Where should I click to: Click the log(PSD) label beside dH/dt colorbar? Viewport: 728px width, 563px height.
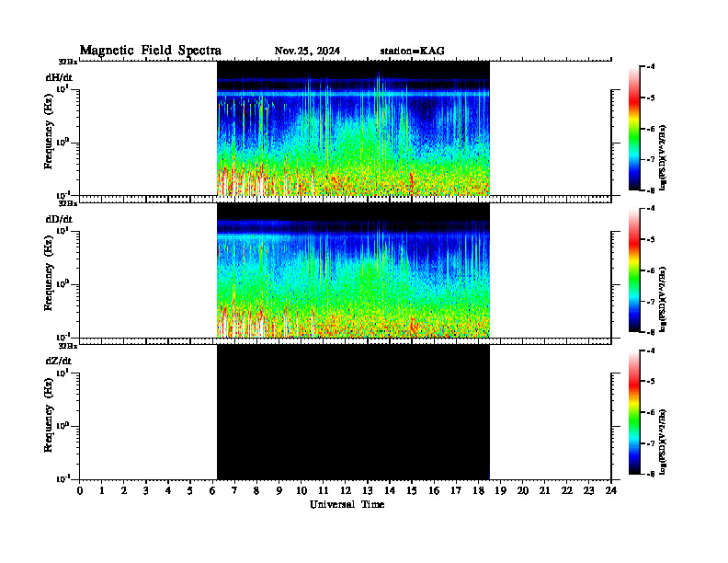(663, 157)
